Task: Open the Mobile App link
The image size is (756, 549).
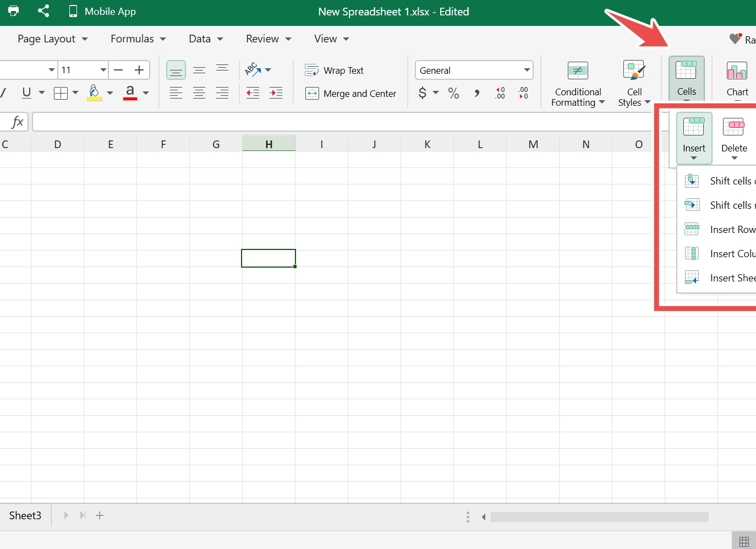Action: [x=102, y=12]
